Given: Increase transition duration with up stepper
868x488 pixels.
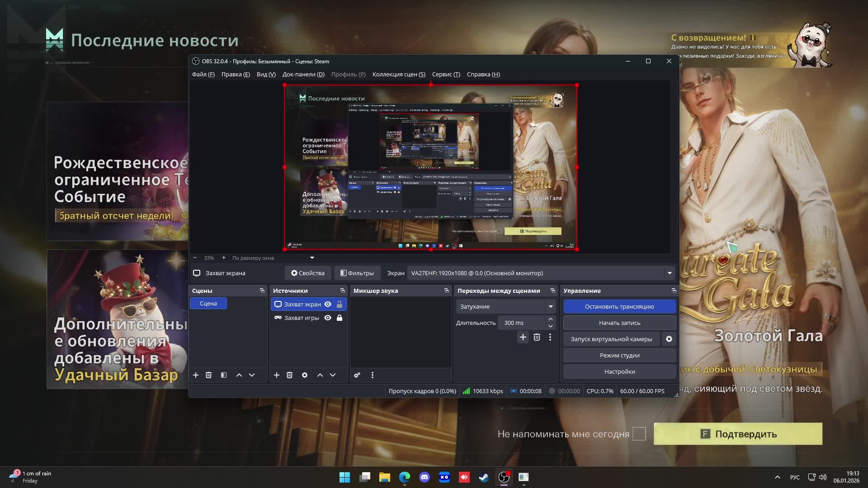Looking at the screenshot, I should (x=550, y=319).
